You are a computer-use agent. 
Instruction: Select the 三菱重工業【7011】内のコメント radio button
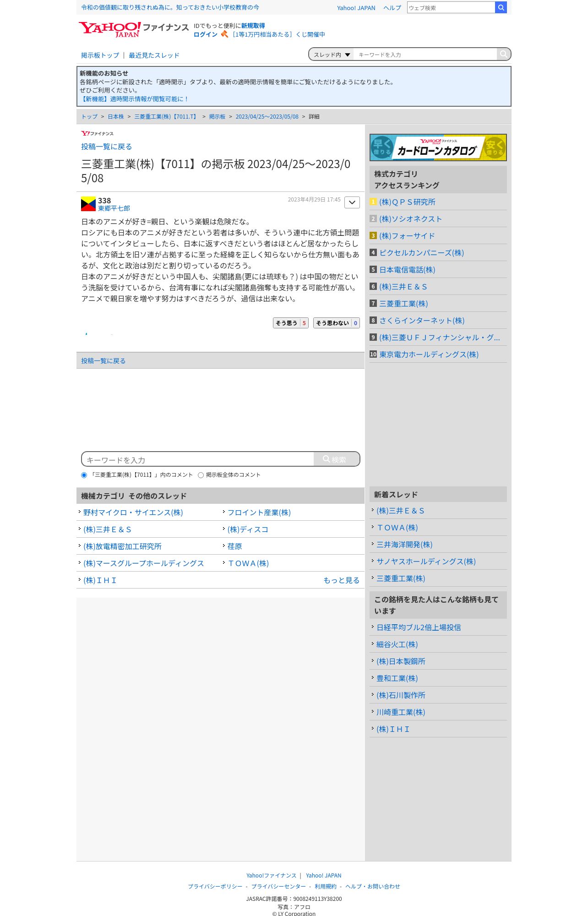click(84, 475)
